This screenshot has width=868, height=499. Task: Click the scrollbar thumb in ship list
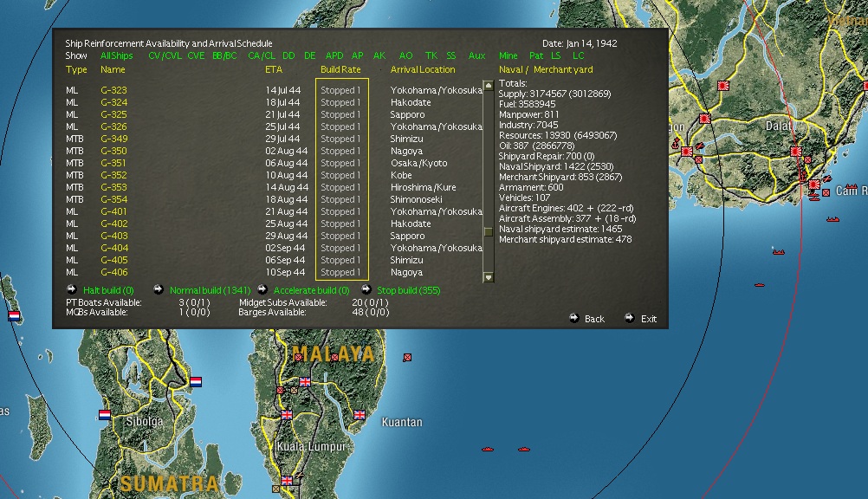[489, 231]
